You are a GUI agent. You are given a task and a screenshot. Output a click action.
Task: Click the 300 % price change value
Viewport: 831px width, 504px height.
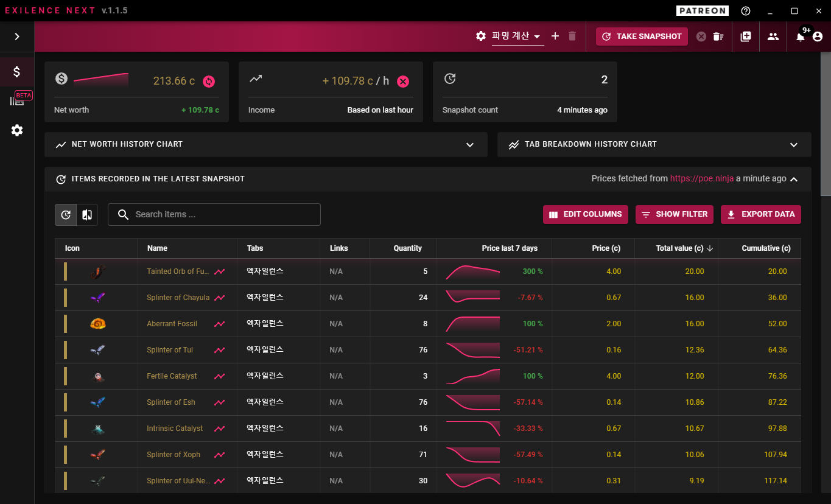(533, 271)
